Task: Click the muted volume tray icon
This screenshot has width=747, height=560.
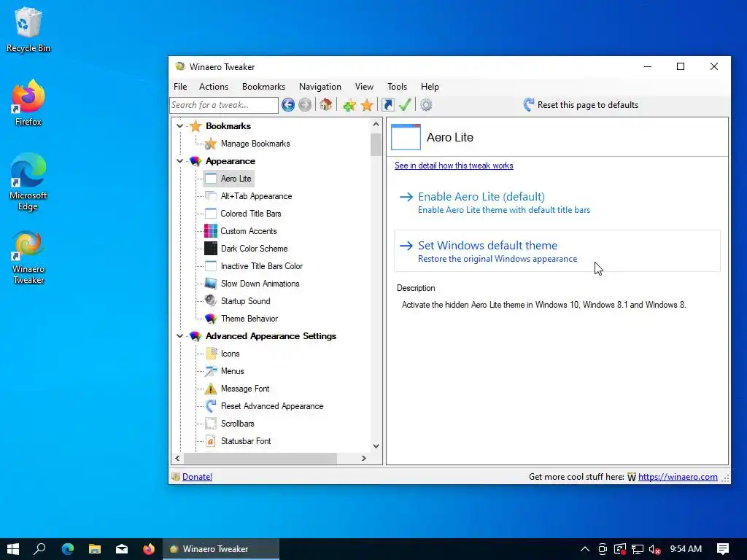Action: [x=654, y=550]
